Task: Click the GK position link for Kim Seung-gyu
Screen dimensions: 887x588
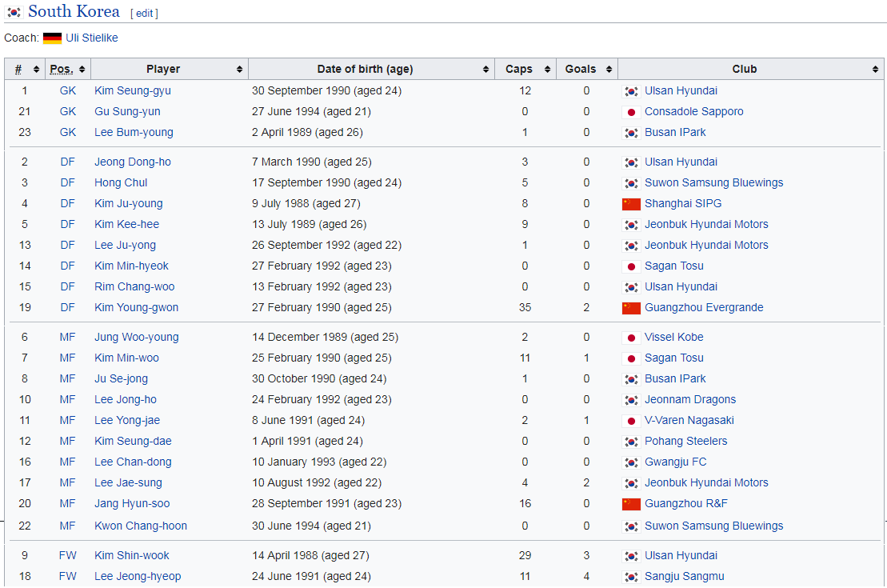Action: pos(68,90)
